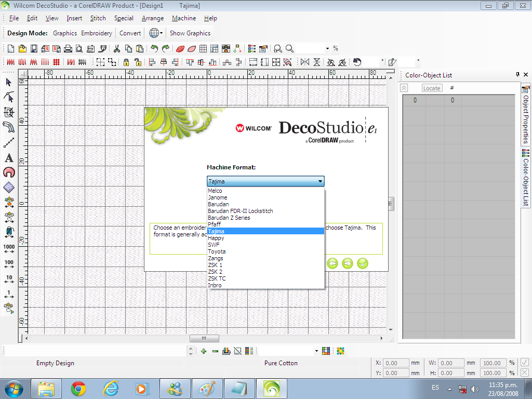532x399 pixels.
Task: Click the Windows Start button
Action: pyautogui.click(x=14, y=389)
